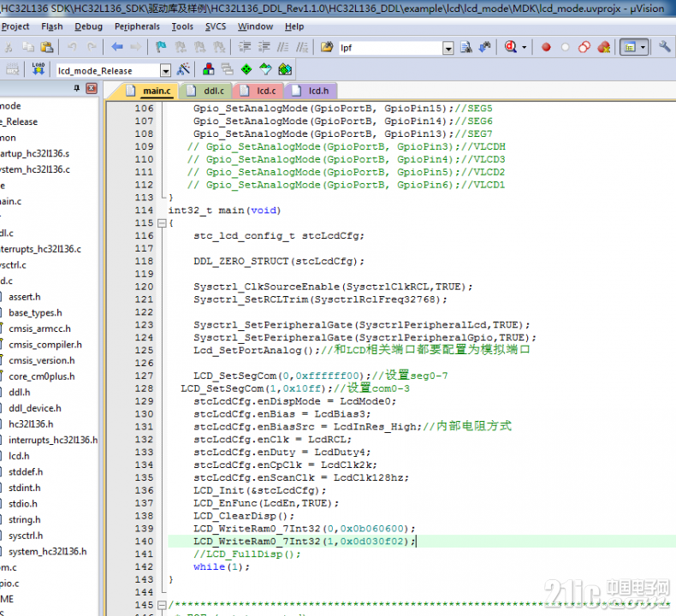
Task: Click the Find document icon next to search box
Action: (x=466, y=47)
